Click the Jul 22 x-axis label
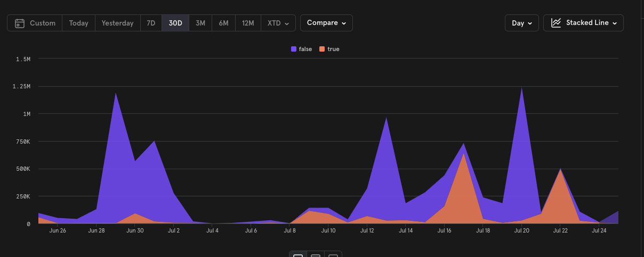This screenshot has width=644, height=257. pos(560,231)
